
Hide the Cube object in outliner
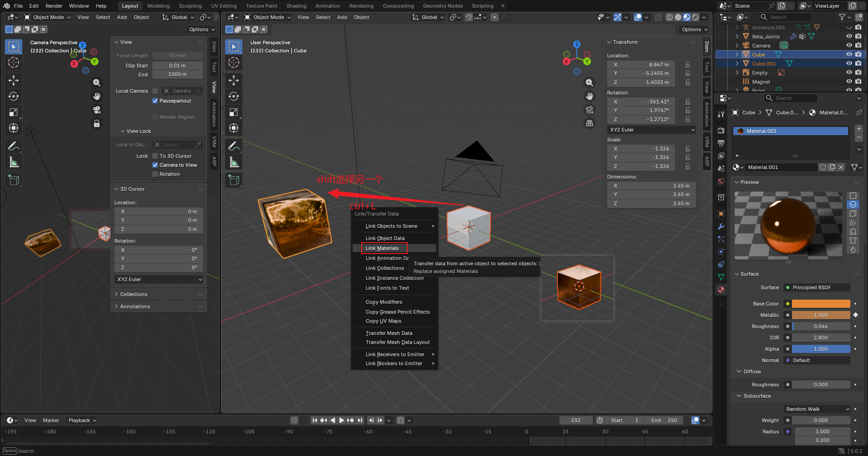point(849,54)
